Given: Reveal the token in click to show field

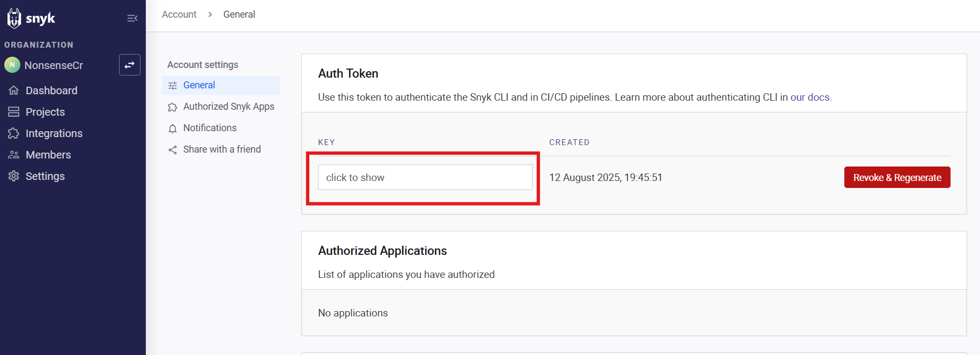Looking at the screenshot, I should click(x=425, y=177).
